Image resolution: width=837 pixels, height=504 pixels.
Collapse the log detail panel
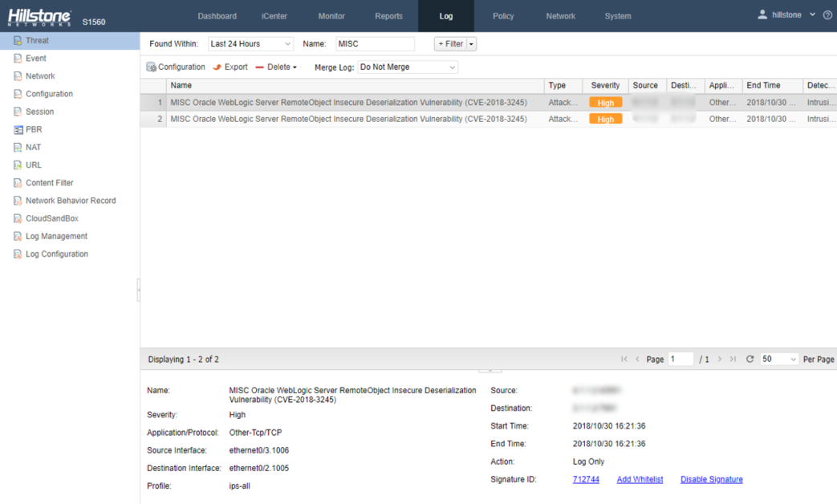[x=490, y=370]
